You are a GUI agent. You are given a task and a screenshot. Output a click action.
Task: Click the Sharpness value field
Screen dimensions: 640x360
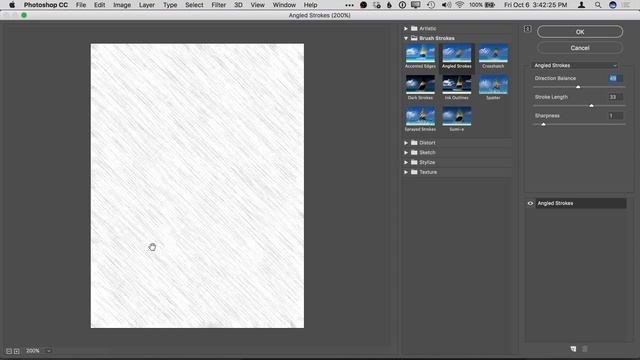(x=616, y=116)
